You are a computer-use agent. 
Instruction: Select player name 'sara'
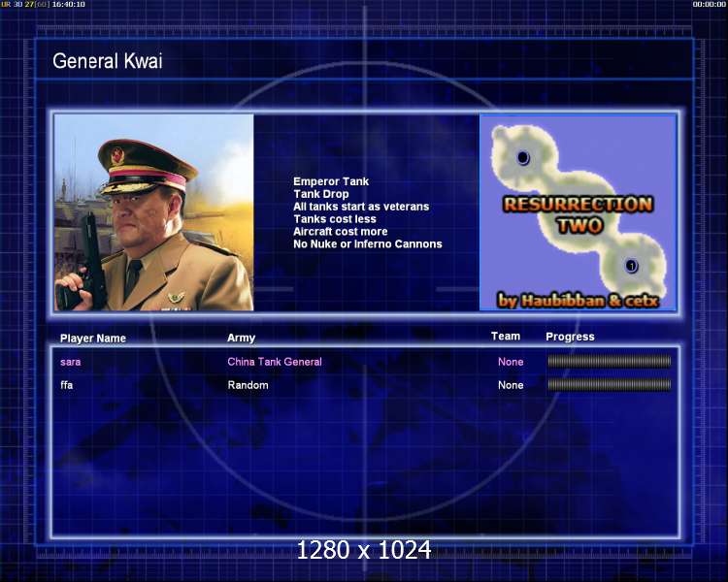(x=71, y=362)
